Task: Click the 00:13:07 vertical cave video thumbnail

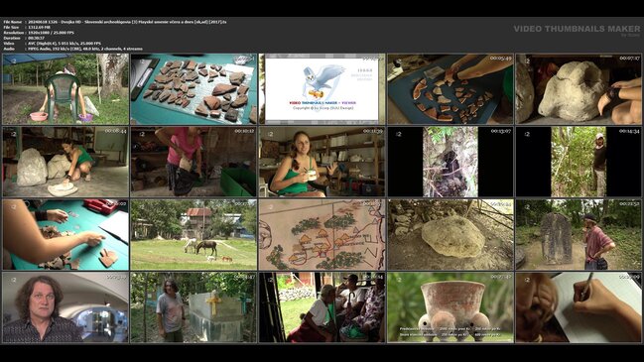Action: (451, 162)
